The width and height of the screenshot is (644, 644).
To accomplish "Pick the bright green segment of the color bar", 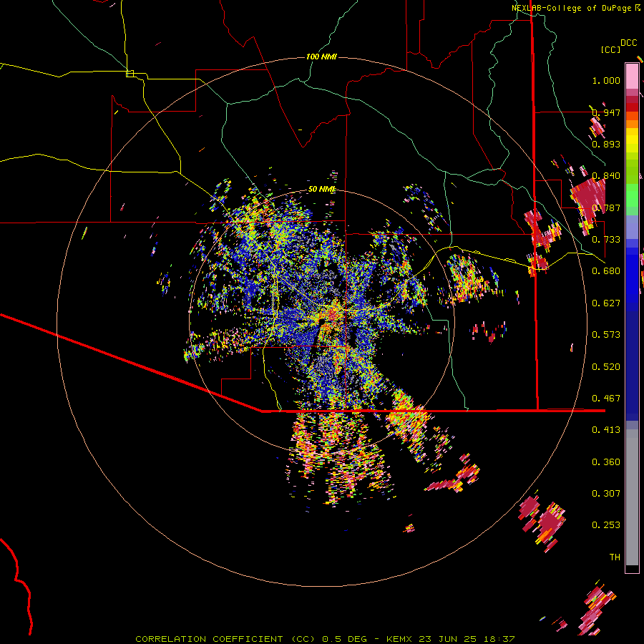I will point(632,195).
